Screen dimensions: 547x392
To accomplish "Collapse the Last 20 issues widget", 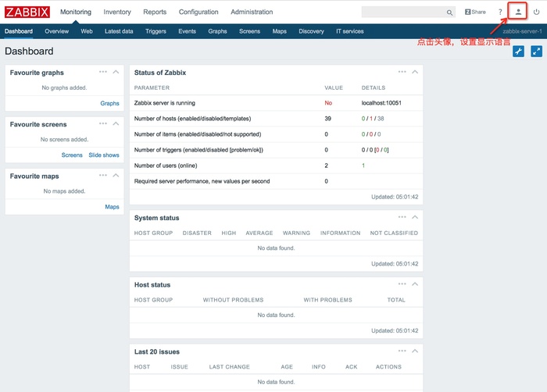I will coord(415,351).
